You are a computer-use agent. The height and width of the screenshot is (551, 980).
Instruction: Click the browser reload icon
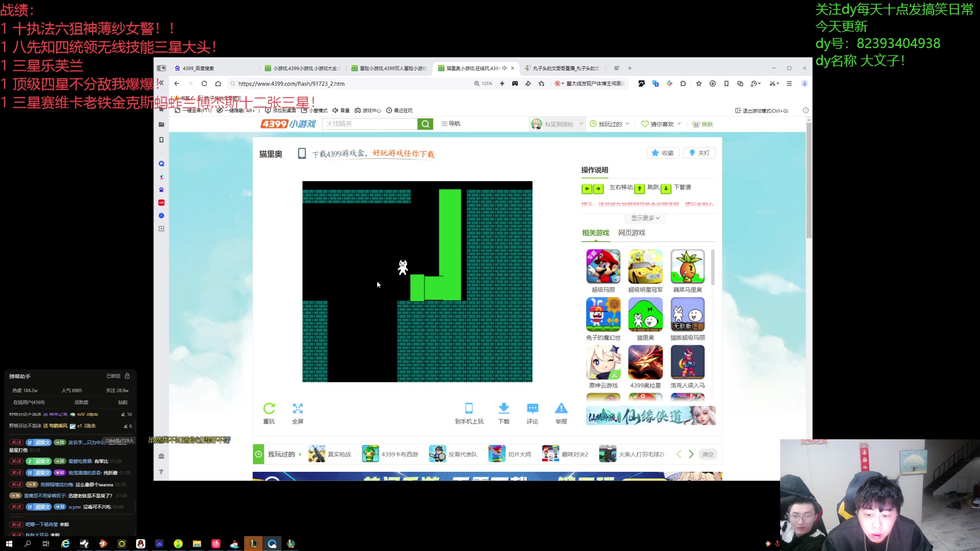coord(204,83)
